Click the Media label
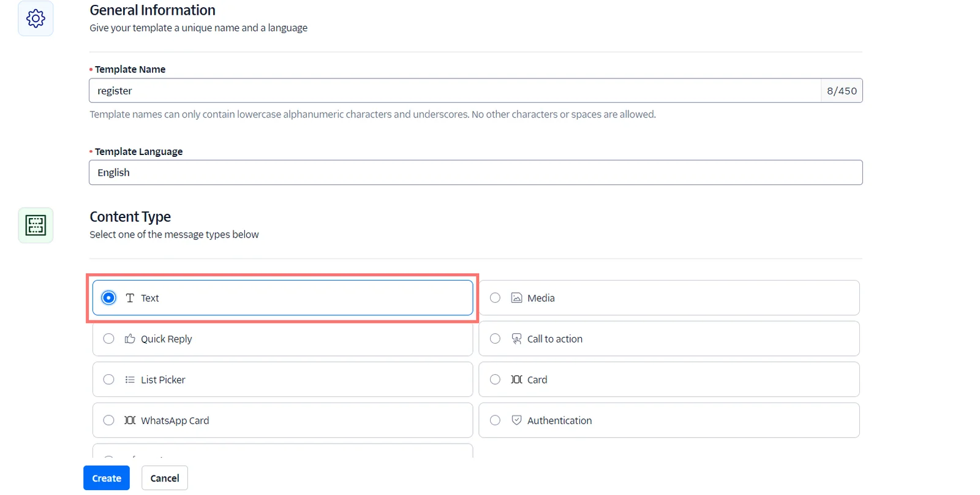 [541, 298]
